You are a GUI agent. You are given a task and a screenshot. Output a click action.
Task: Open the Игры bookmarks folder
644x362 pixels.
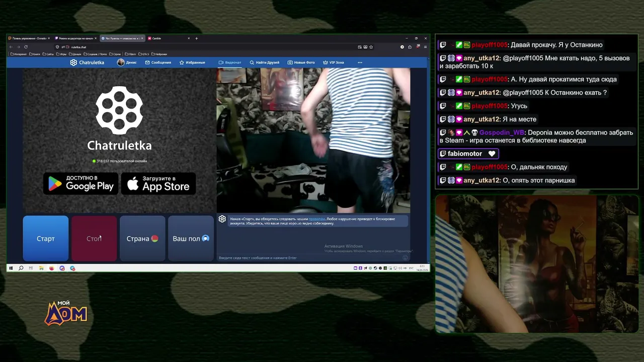click(61, 54)
